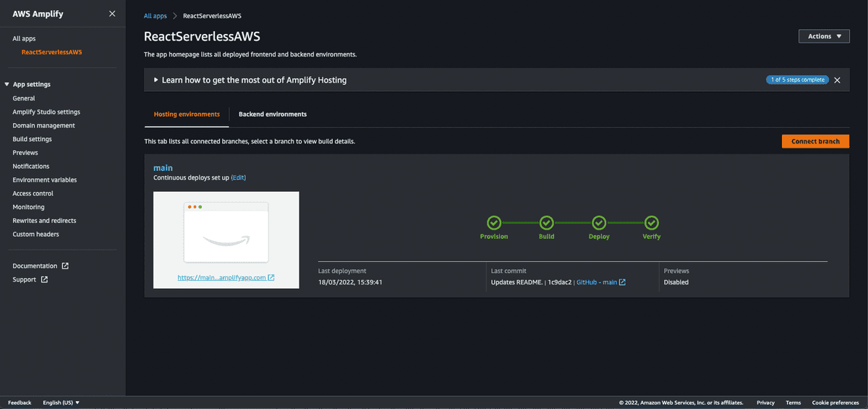The width and height of the screenshot is (868, 409).
Task: Switch to Backend environments tab
Action: 273,114
